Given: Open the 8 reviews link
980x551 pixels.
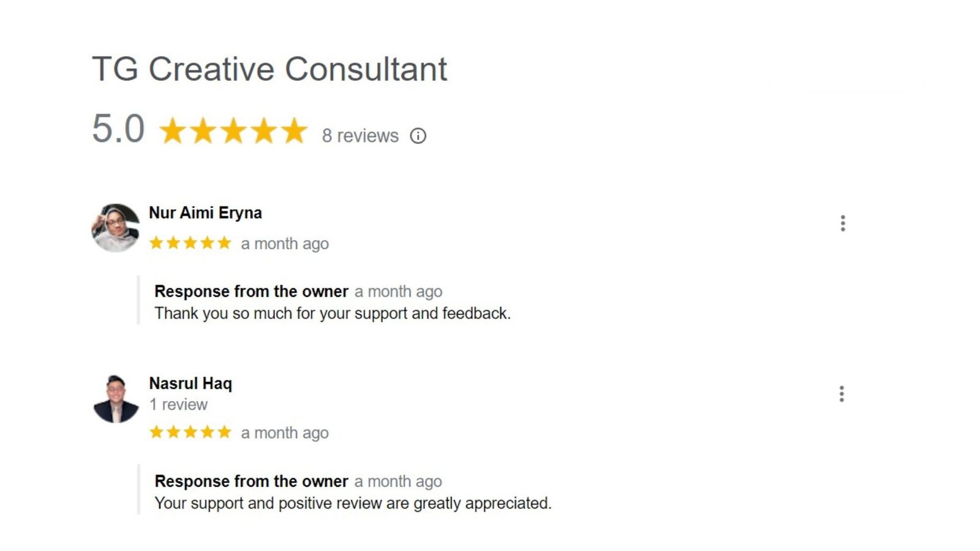Looking at the screenshot, I should [x=360, y=136].
